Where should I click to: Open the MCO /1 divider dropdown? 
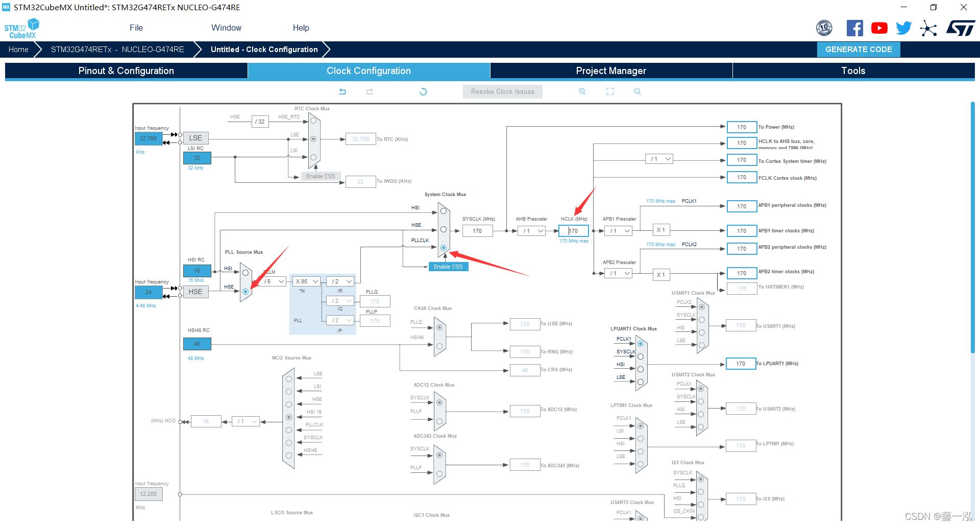(246, 421)
